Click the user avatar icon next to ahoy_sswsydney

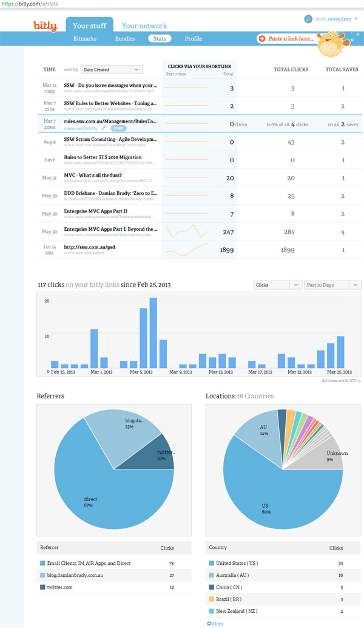coord(308,19)
